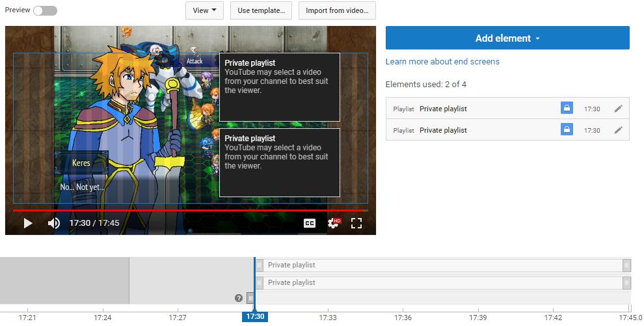Grab left handle of top timeline bar

pos(260,265)
